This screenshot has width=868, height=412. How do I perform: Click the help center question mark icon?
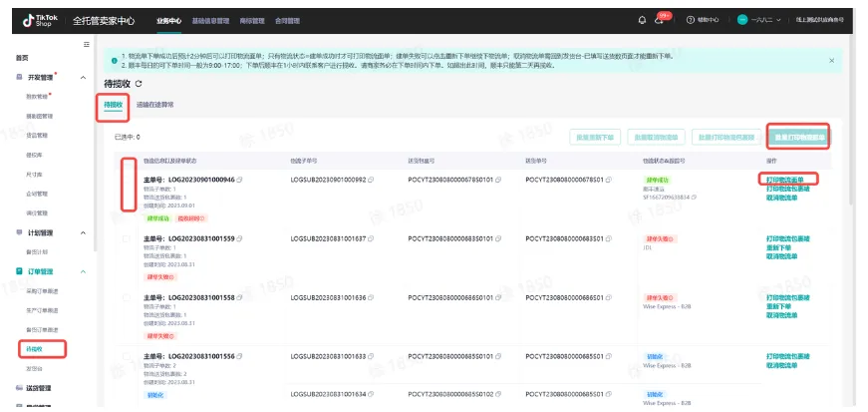pos(691,20)
